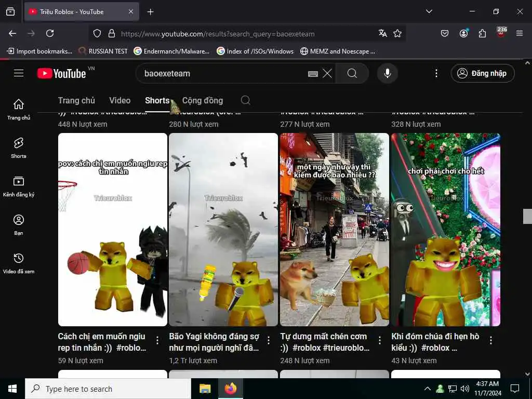Open the RUSSIAN TEST bookmark
The width and height of the screenshot is (532, 399).
(103, 51)
